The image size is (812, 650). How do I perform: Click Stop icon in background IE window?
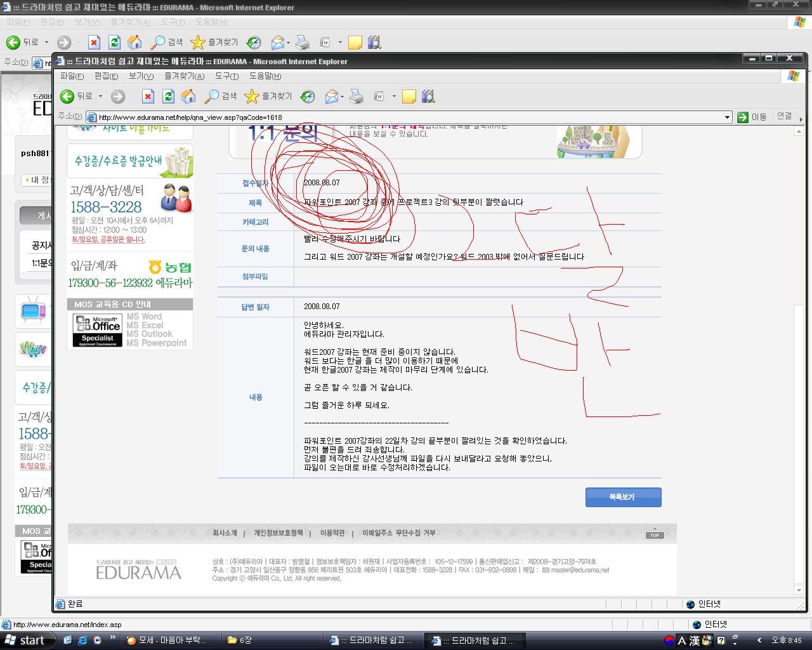tap(94, 43)
